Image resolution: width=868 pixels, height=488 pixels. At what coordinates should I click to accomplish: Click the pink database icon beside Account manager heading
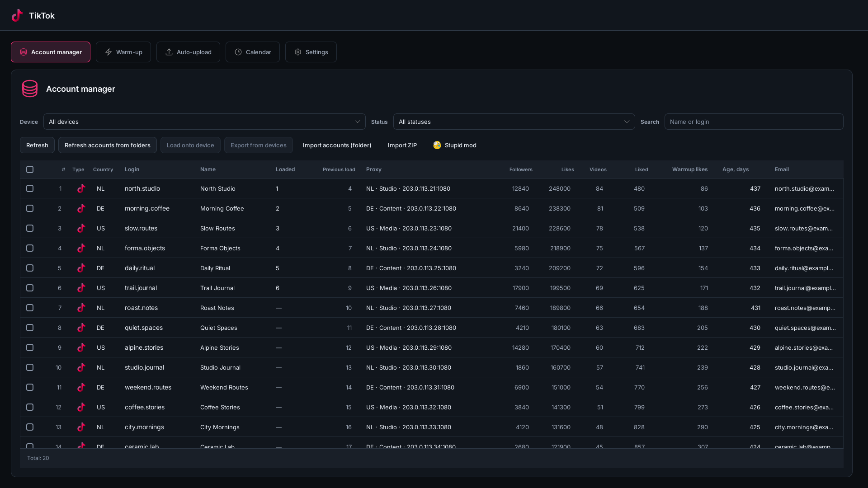[x=30, y=89]
